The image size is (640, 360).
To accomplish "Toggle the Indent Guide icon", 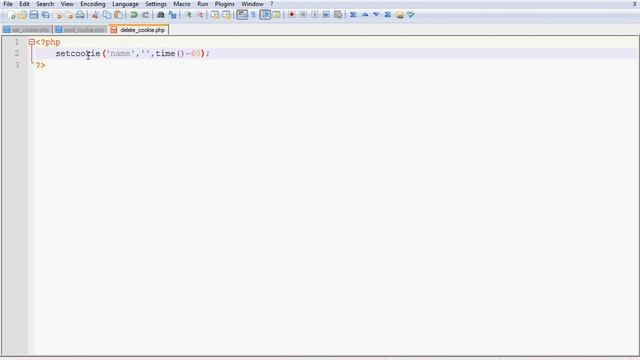I will coord(265,15).
